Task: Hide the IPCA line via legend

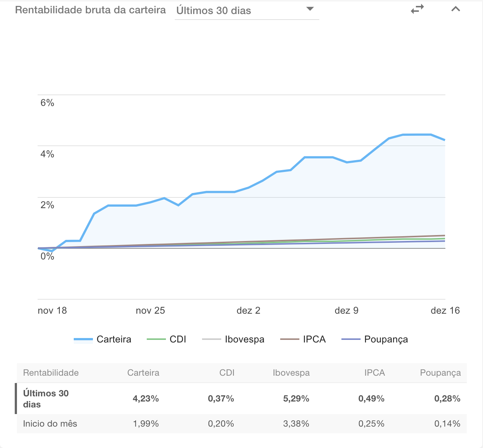Action: [x=314, y=339]
